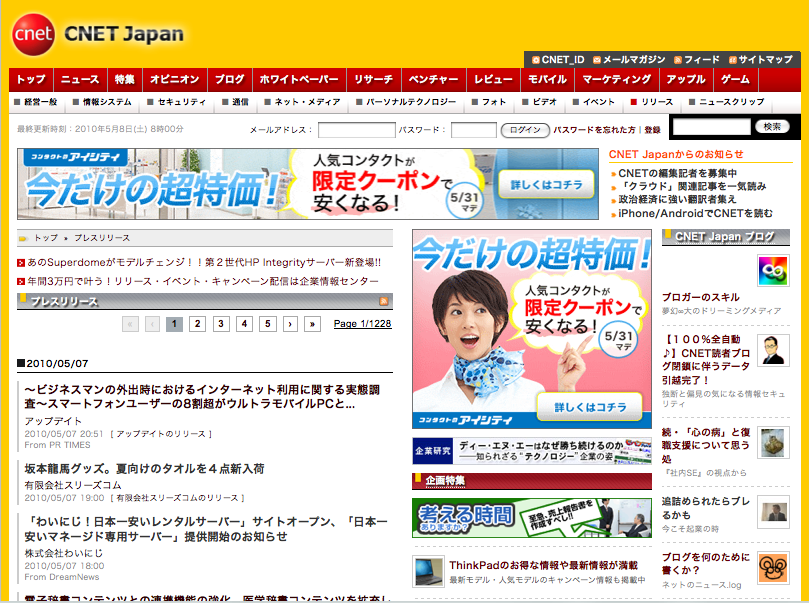This screenshot has height=603, width=809.
Task: Select the アップル navigation tab
Action: click(x=686, y=79)
